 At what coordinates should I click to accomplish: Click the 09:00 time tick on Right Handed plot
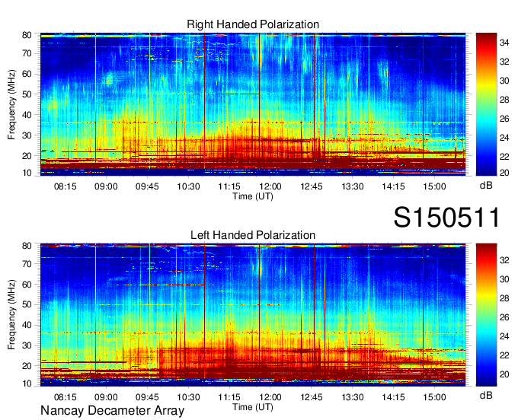coord(106,186)
